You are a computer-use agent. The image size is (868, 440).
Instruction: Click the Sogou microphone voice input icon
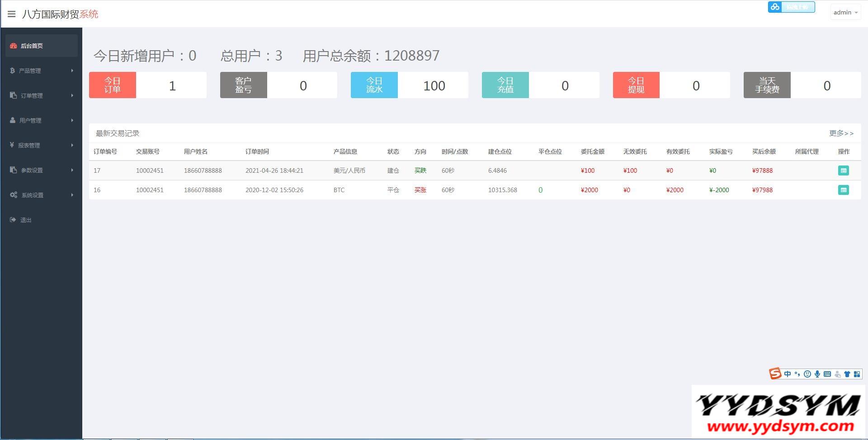coord(817,374)
